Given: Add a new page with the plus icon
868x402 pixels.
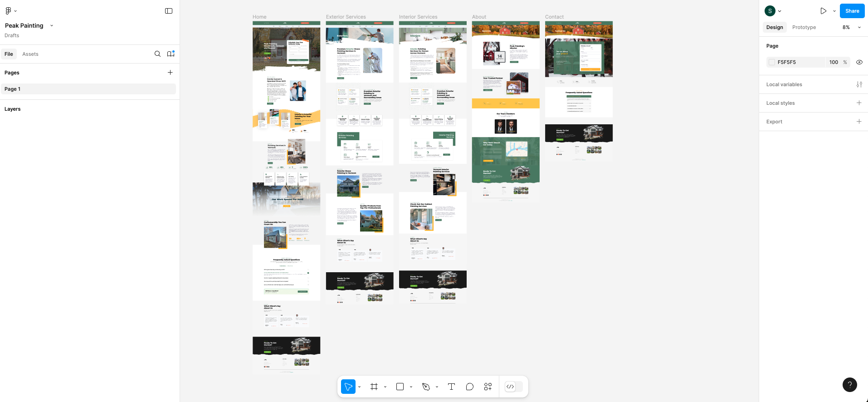Looking at the screenshot, I should click(x=170, y=73).
